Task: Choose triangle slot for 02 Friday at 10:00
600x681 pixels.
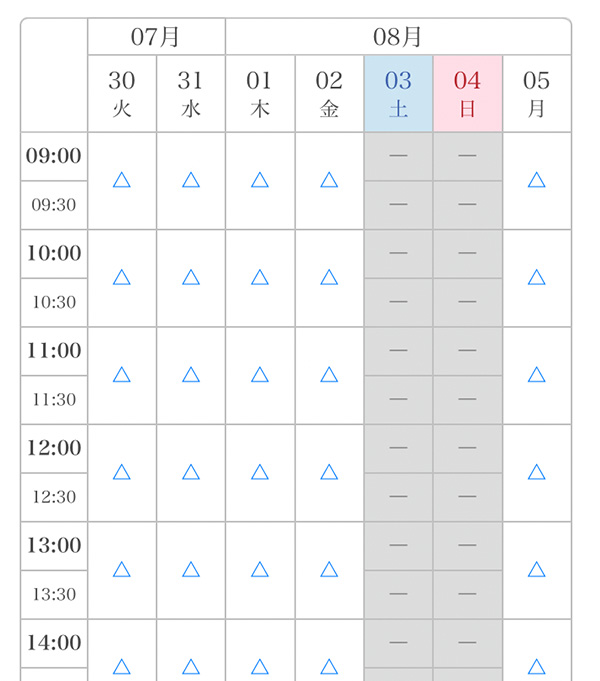Action: click(x=329, y=277)
